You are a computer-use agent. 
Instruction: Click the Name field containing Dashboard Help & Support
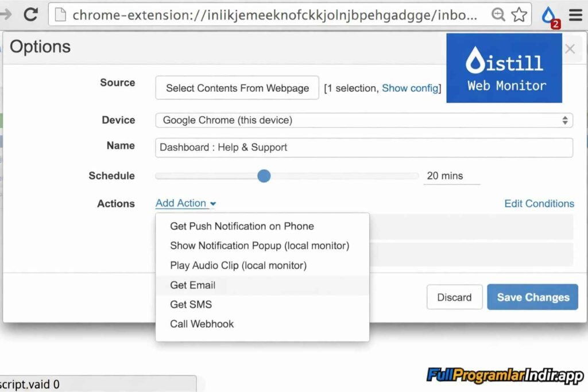[x=363, y=148]
